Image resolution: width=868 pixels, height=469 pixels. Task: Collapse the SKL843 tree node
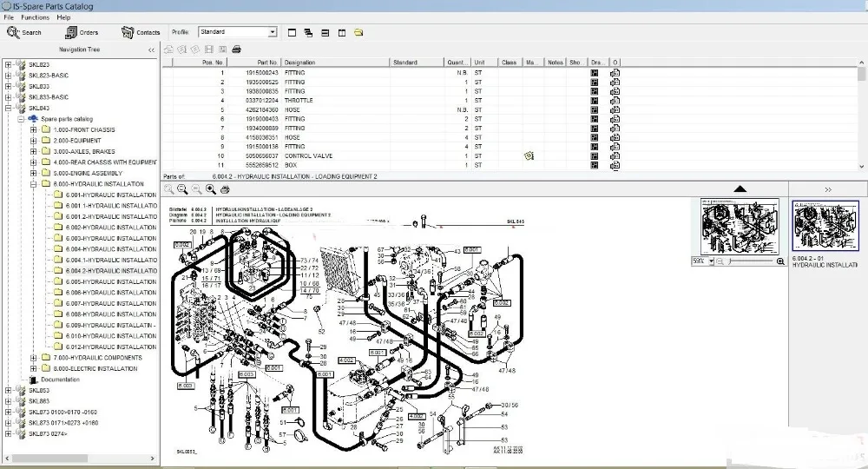9,108
